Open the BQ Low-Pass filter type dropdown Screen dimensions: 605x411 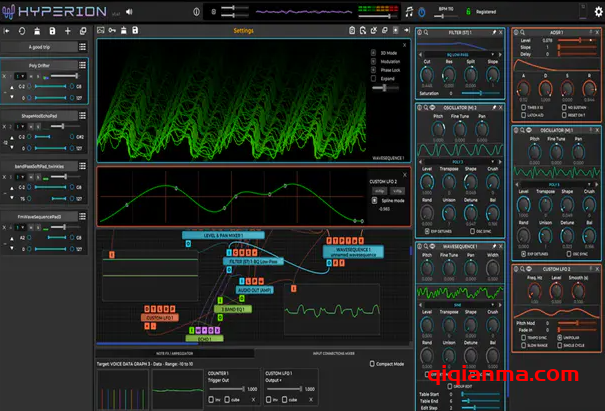click(x=461, y=53)
